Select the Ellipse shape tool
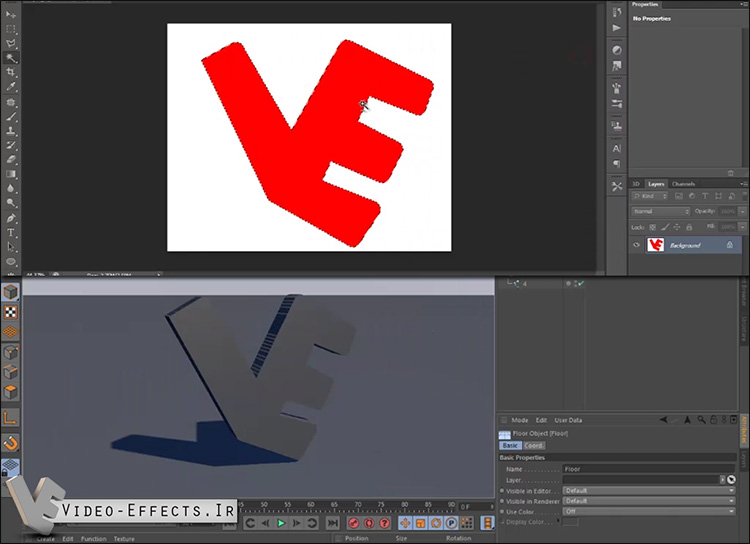 click(11, 262)
